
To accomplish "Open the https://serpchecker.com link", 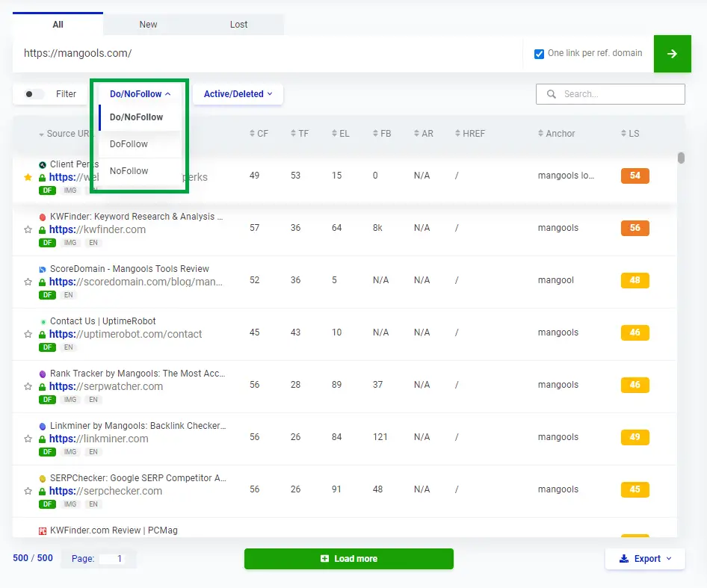I will [105, 491].
